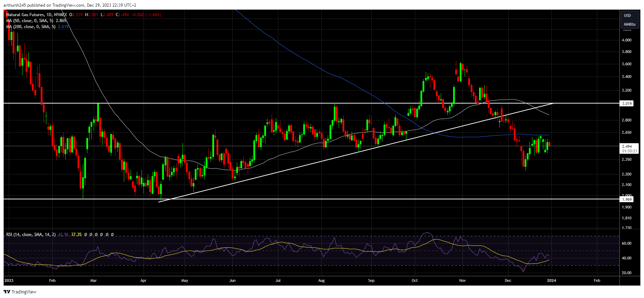644x298 pixels.
Task: Click the Oct time axis label
Action: point(415,280)
